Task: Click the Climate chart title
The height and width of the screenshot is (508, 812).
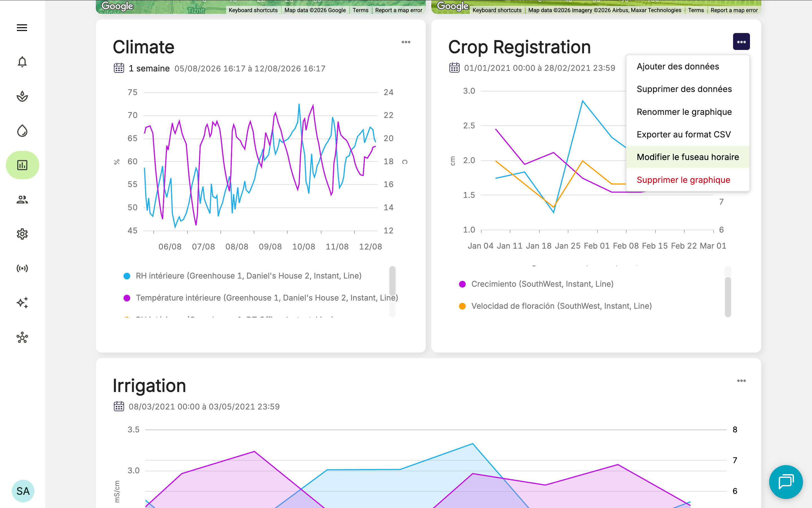Action: tap(144, 47)
